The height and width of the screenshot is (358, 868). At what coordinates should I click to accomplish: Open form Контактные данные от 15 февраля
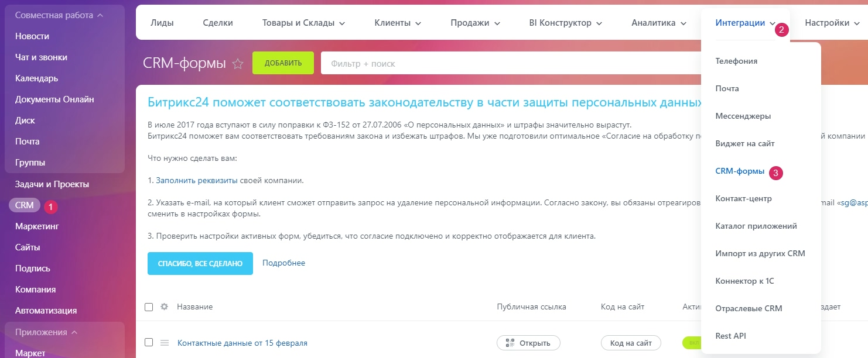tap(242, 343)
